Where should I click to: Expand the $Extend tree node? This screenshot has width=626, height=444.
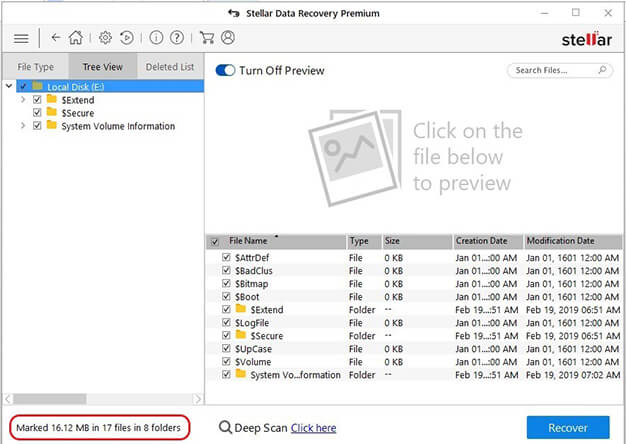(23, 99)
